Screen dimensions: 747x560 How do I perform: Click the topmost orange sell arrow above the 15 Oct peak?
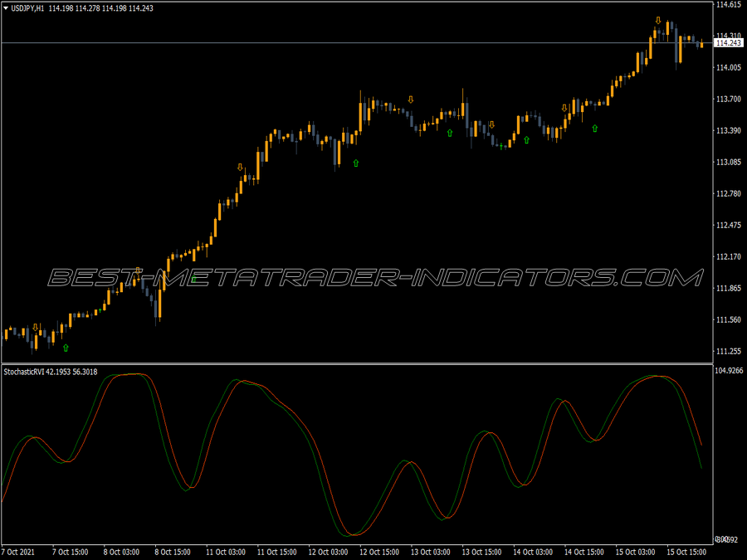[x=658, y=21]
